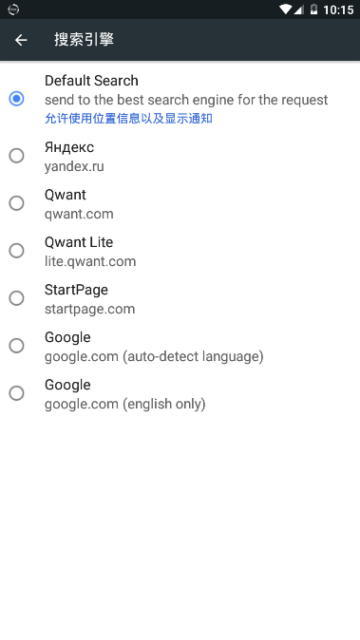This screenshot has height=640, width=360.
Task: Tap the qwant.com subtitle text
Action: pos(79,214)
